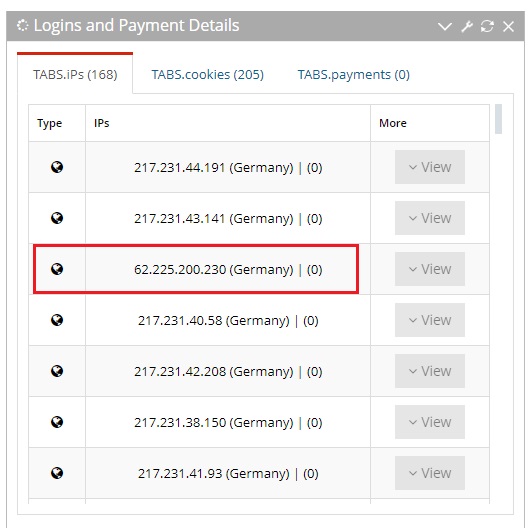Expand View for 217.231.42.208

click(x=430, y=371)
